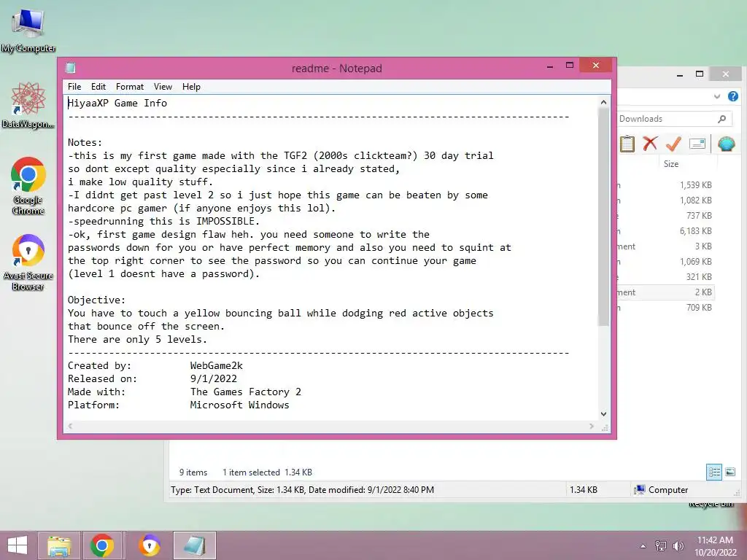Click the Search Downloads field in Explorer
Screen dimensions: 747x560
[674, 119]
